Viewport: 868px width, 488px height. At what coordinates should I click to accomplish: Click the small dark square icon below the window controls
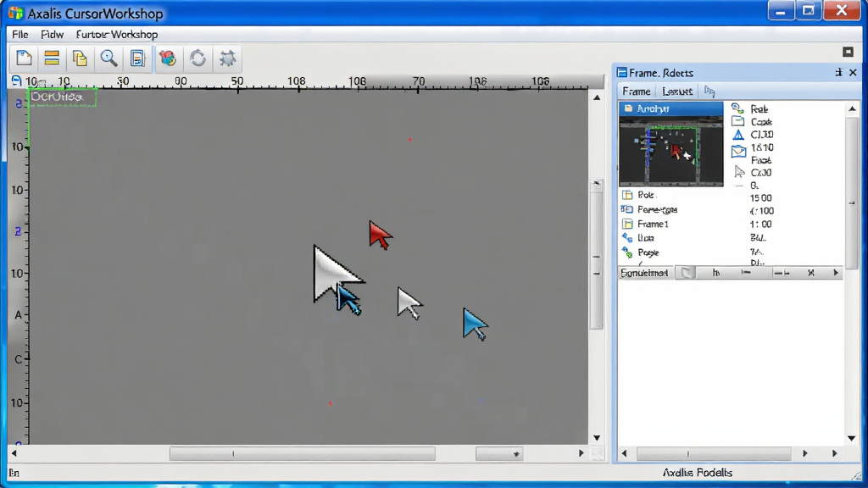coord(848,52)
